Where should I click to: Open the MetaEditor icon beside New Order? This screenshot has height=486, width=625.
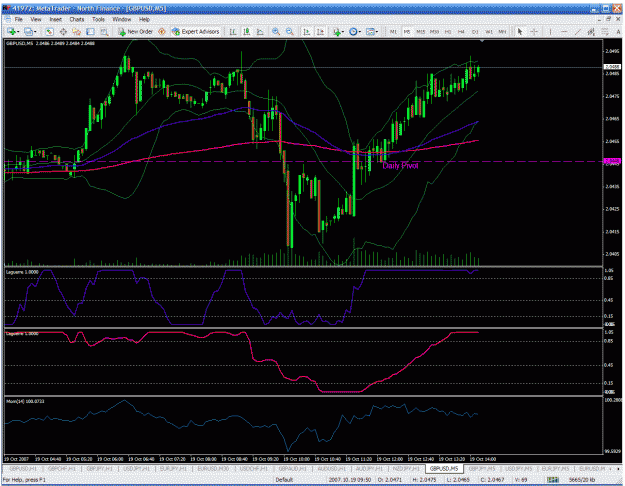pyautogui.click(x=162, y=31)
